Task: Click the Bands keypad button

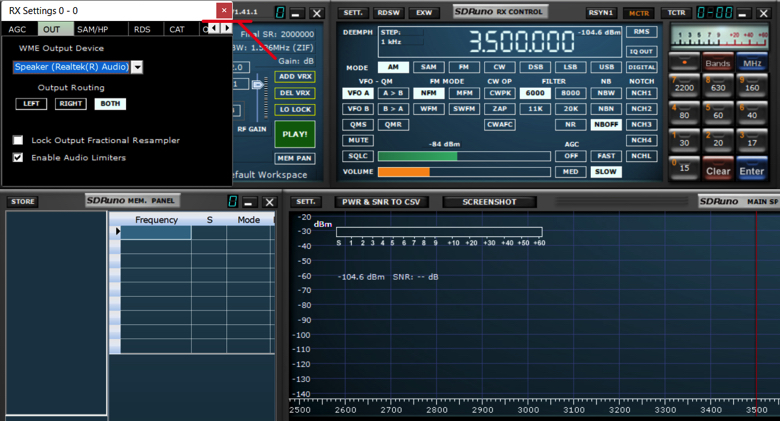Action: (718, 63)
